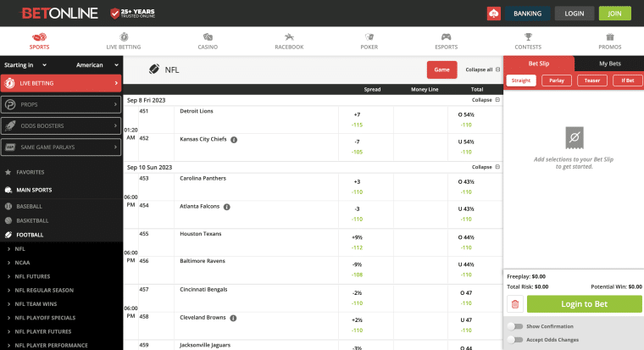The image size is (644, 350).
Task: Toggle the Show Confirmation switch
Action: (515, 326)
